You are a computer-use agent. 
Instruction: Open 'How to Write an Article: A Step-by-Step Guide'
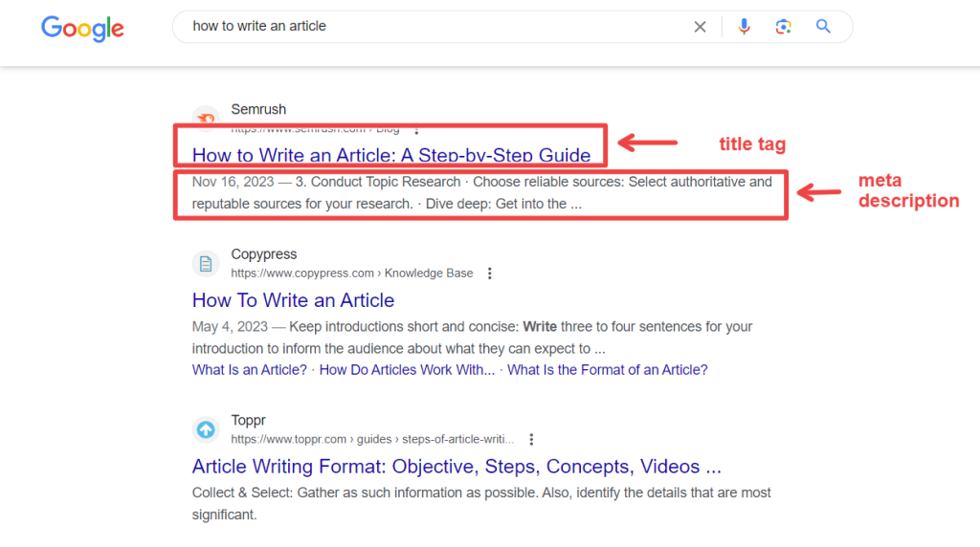[x=391, y=155]
